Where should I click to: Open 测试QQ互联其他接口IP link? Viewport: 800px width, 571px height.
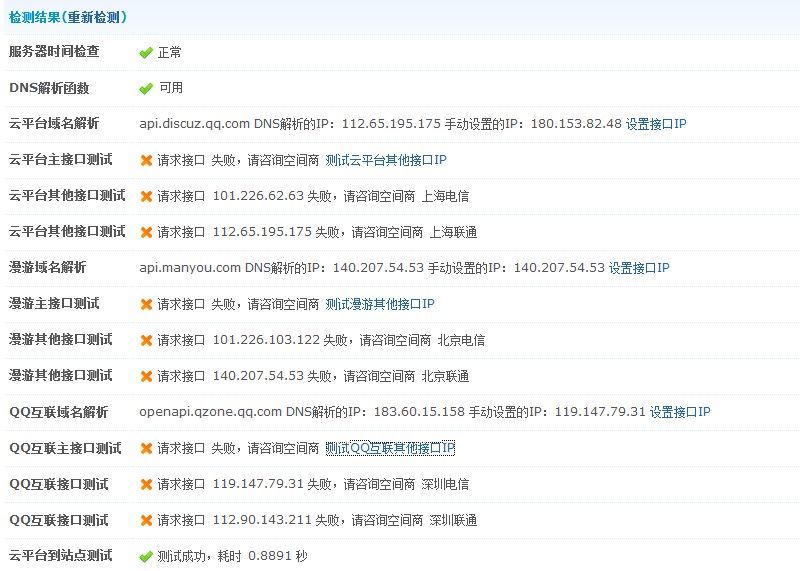390,448
